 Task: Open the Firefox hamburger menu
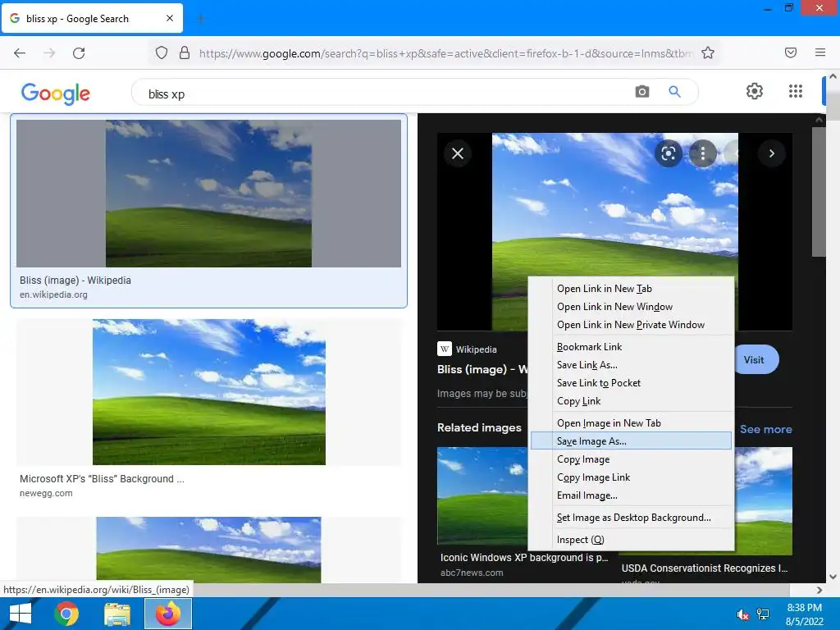[x=820, y=52]
